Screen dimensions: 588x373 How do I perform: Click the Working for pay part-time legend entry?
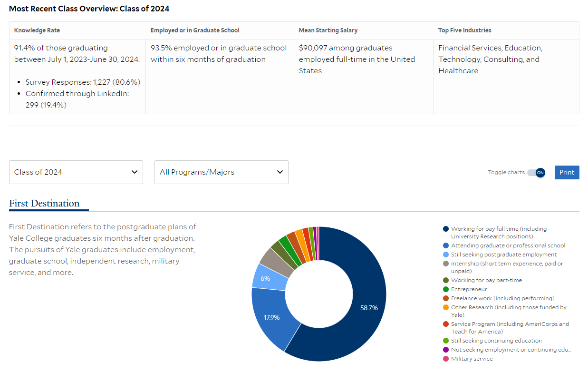tap(486, 280)
